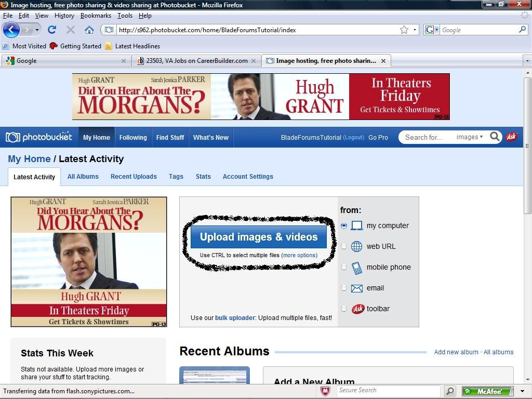532x399 pixels.
Task: Click the mobile phone icon
Action: (356, 268)
